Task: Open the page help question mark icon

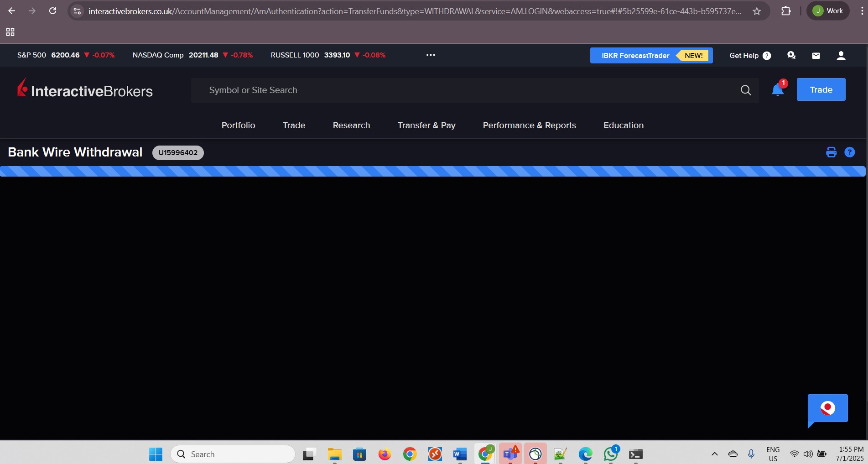Action: point(850,152)
